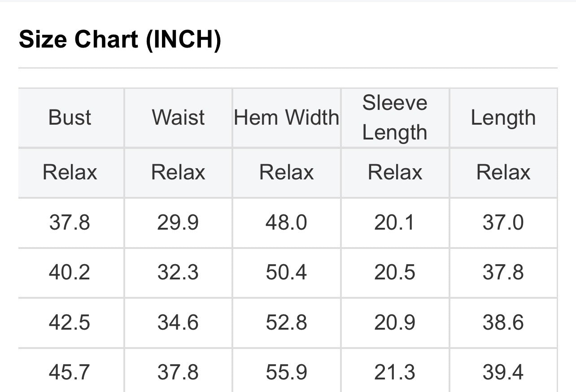Click the 48.0 hem width cell
This screenshot has width=576, height=392.
point(286,222)
